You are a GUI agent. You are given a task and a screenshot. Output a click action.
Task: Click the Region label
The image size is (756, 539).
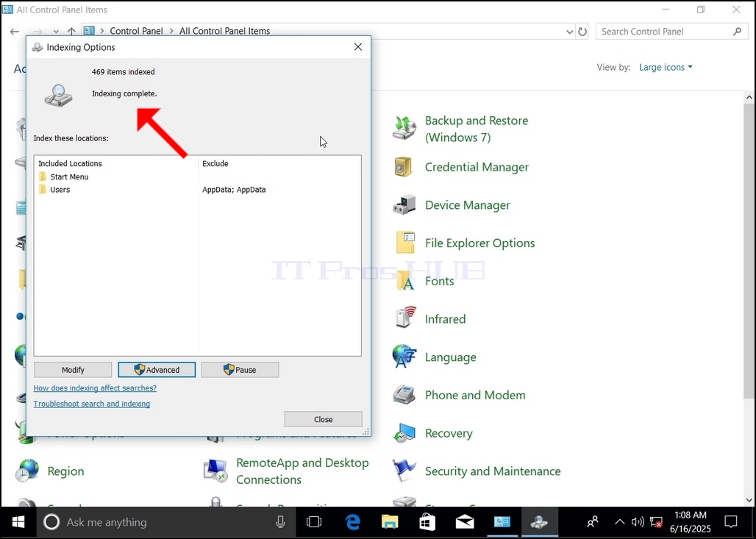tap(65, 471)
